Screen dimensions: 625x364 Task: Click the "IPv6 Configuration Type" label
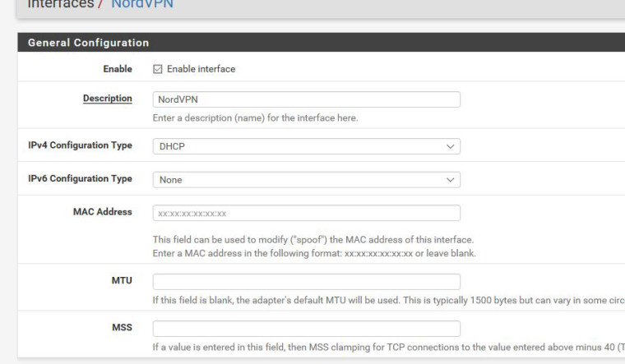coord(80,179)
